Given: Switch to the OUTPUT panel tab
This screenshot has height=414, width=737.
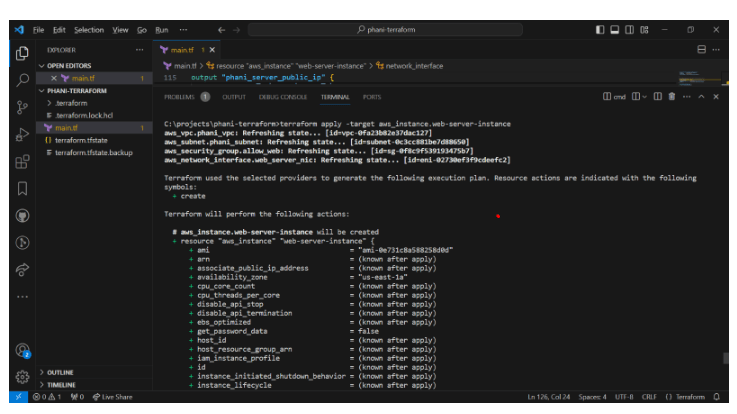Looking at the screenshot, I should 234,97.
